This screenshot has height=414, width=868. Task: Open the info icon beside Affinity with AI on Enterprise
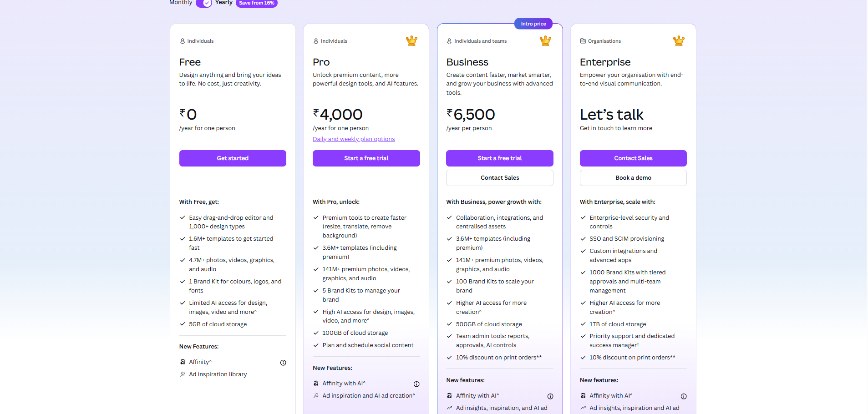(684, 396)
